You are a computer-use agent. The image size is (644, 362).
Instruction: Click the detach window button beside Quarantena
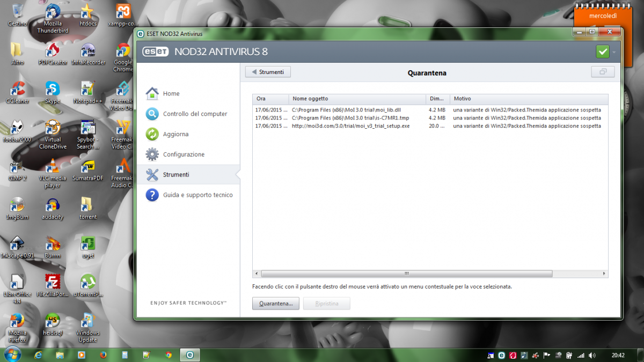click(603, 72)
